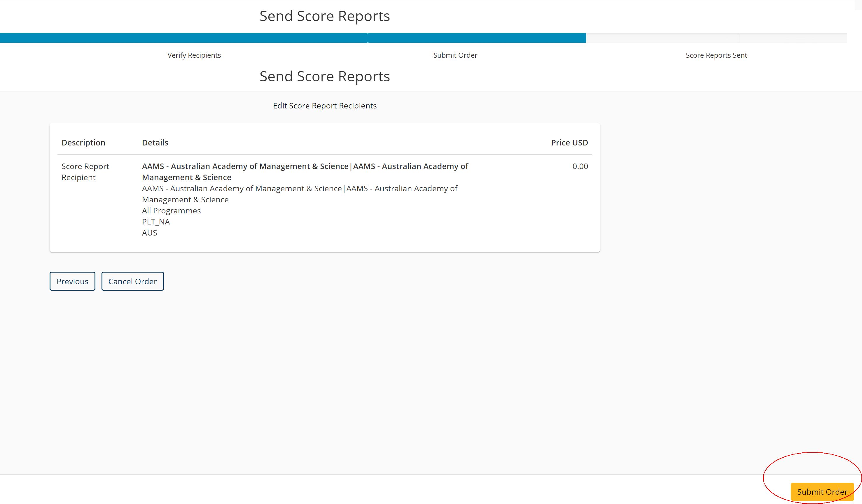Click the filled blue progress bar segment

(293, 38)
